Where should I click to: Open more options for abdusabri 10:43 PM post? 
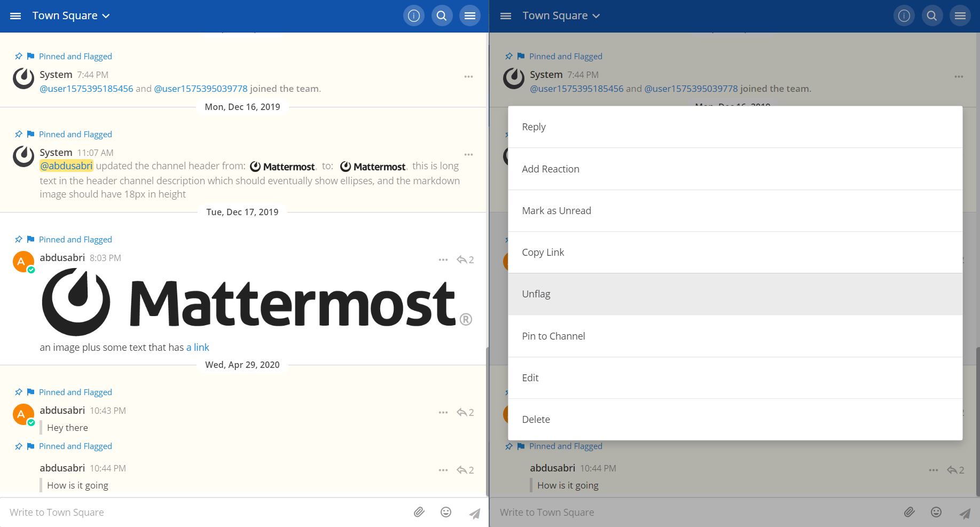coord(443,413)
